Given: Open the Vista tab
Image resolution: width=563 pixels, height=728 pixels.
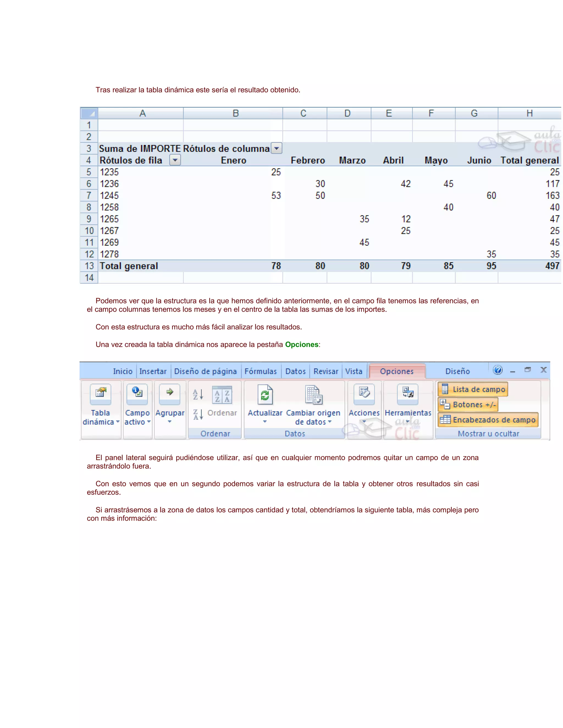Looking at the screenshot, I should point(354,371).
